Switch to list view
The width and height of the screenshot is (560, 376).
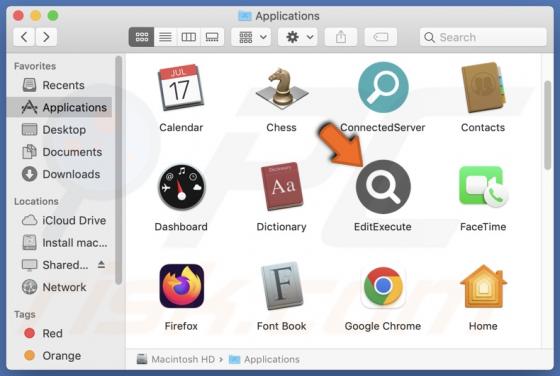pyautogui.click(x=165, y=37)
